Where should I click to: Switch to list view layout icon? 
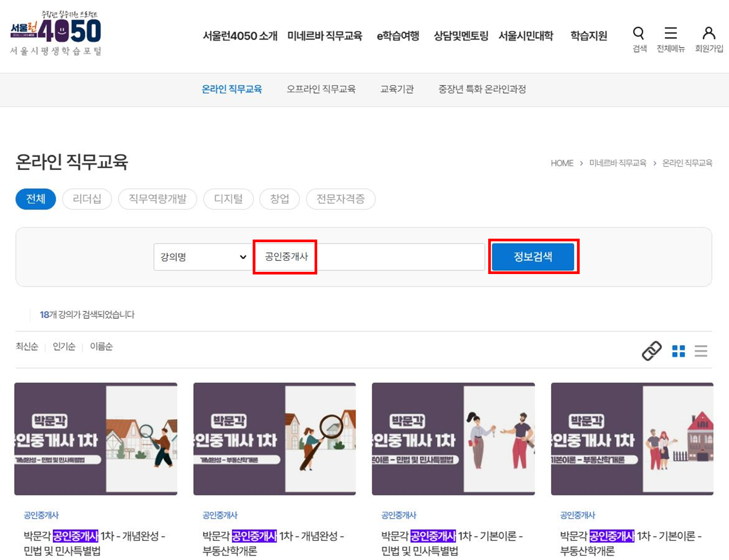click(701, 351)
